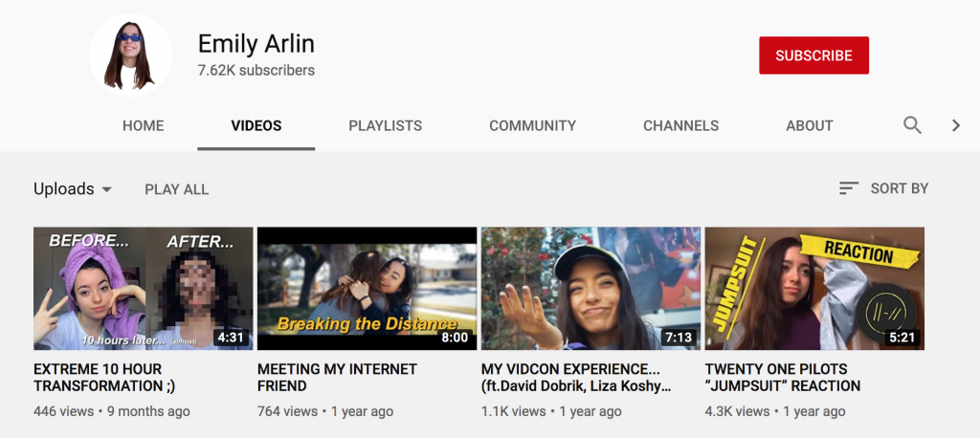Click the right chevron arrow beside tabs
The image size is (980, 438).
[955, 125]
